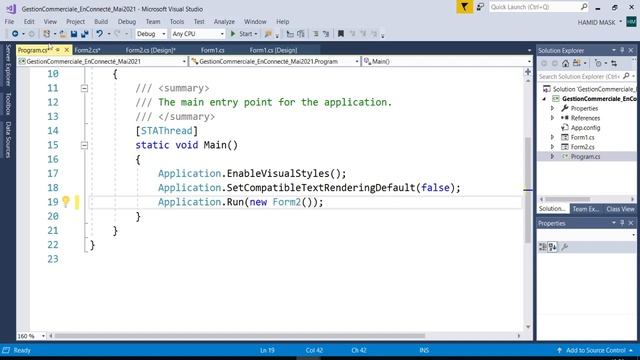Collapse the Main method at line 15
The height and width of the screenshot is (360, 640).
(x=84, y=145)
